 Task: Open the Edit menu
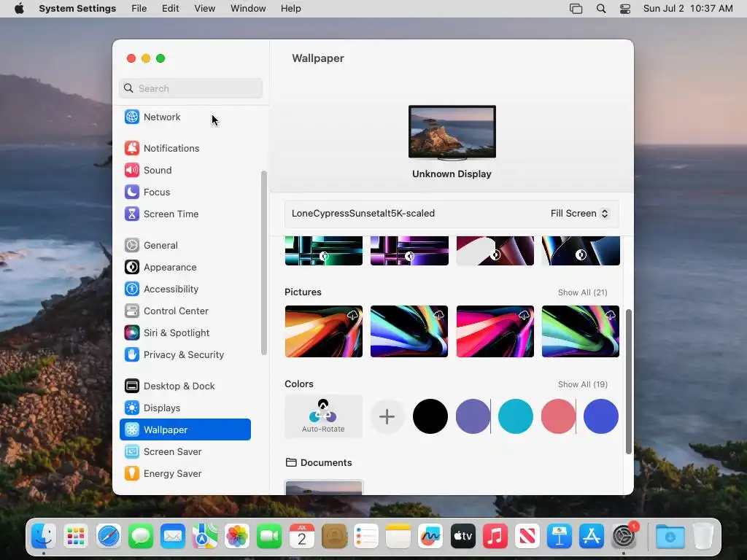click(x=170, y=9)
